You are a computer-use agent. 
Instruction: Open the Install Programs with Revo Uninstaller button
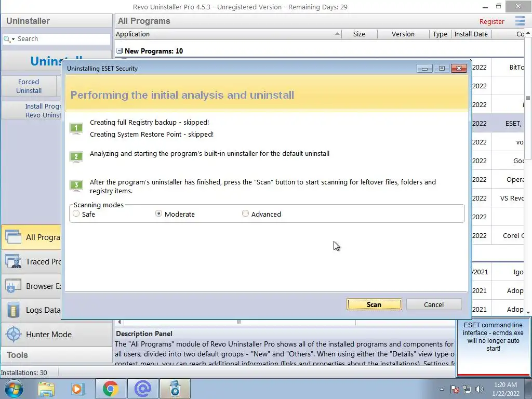point(32,111)
